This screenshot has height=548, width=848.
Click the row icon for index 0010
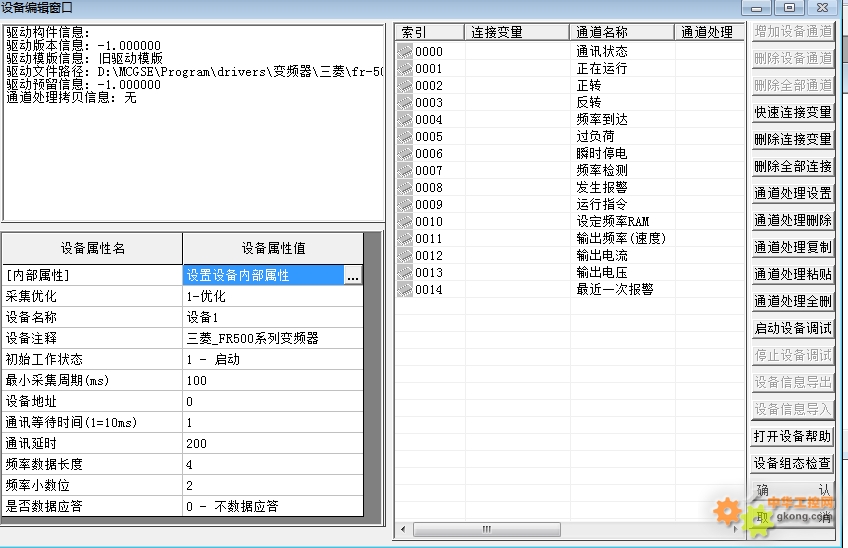[x=405, y=222]
